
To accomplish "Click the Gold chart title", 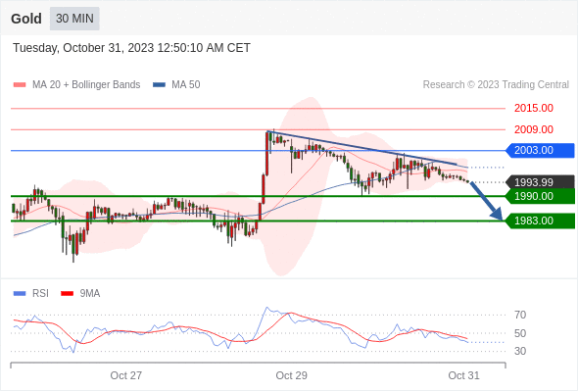I will coord(26,19).
